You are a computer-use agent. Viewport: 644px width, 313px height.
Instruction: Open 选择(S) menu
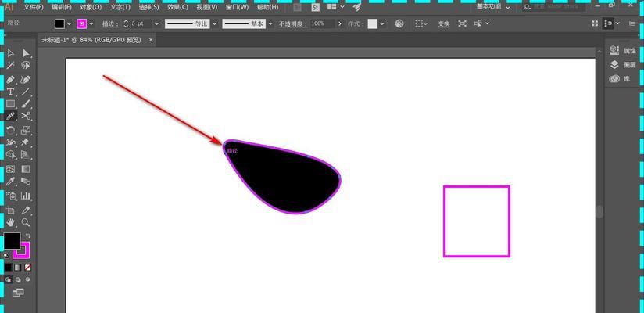[x=148, y=7]
